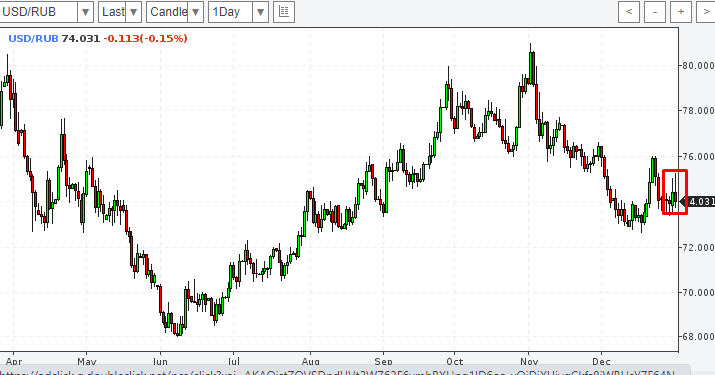
Task: Click the '>' pan chart right button
Action: 706,12
